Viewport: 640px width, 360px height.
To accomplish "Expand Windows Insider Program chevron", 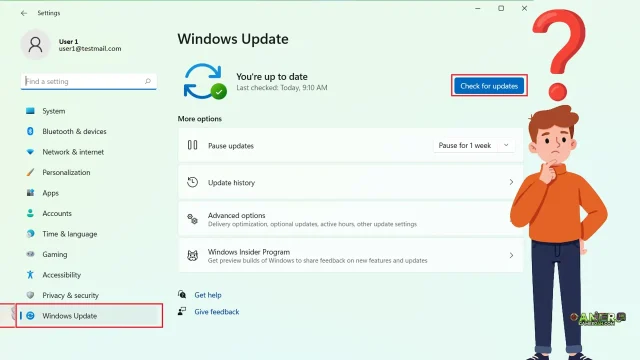I will [x=511, y=256].
